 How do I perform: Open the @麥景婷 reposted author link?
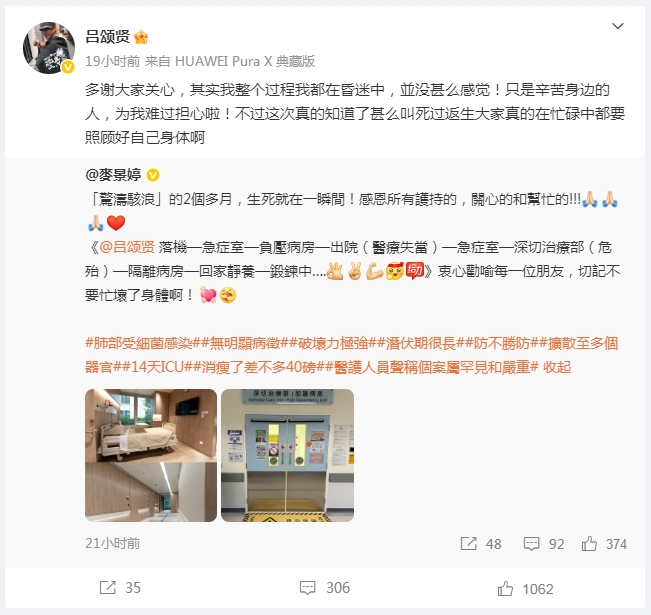pyautogui.click(x=113, y=175)
